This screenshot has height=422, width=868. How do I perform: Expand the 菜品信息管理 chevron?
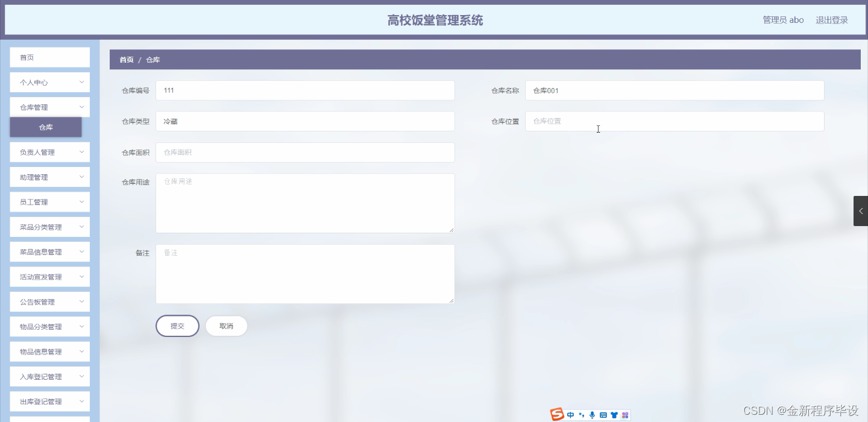[81, 251]
